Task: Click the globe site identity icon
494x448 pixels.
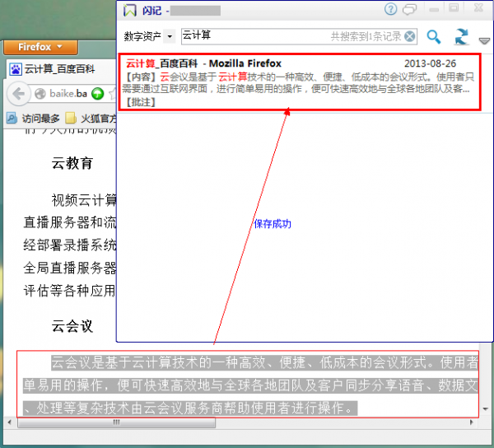Action: (40, 94)
